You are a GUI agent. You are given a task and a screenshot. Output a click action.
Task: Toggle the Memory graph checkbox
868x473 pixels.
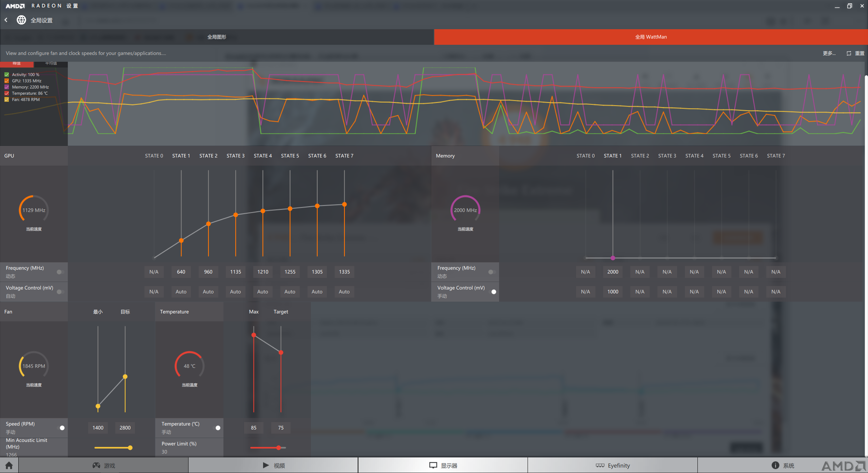coord(6,87)
